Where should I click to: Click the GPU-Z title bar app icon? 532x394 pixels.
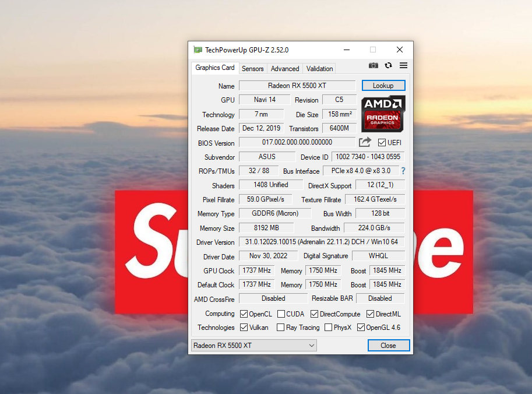(198, 50)
